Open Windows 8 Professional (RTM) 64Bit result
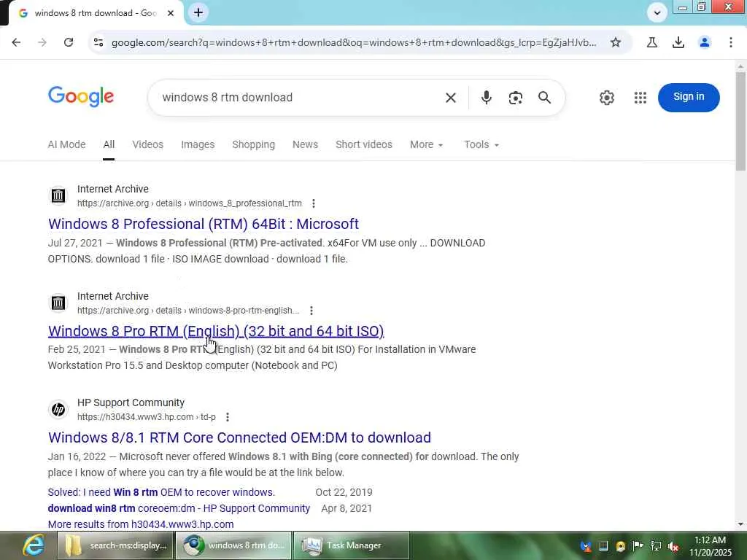This screenshot has height=560, width=747. (204, 224)
